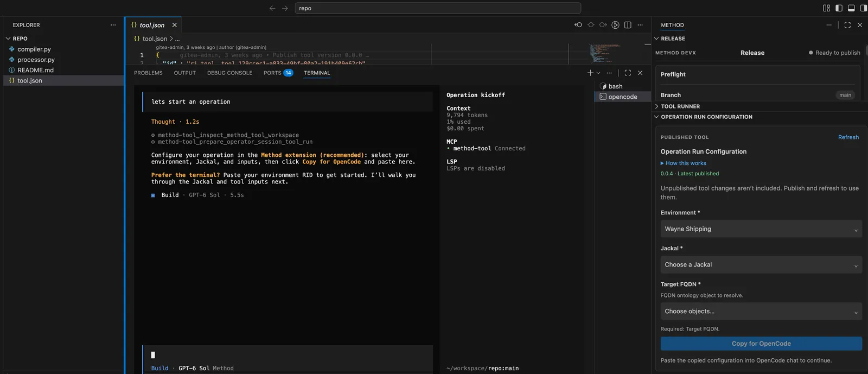Open terminal panel more actions ellipsis
Viewport: 868px width, 374px height.
point(609,73)
